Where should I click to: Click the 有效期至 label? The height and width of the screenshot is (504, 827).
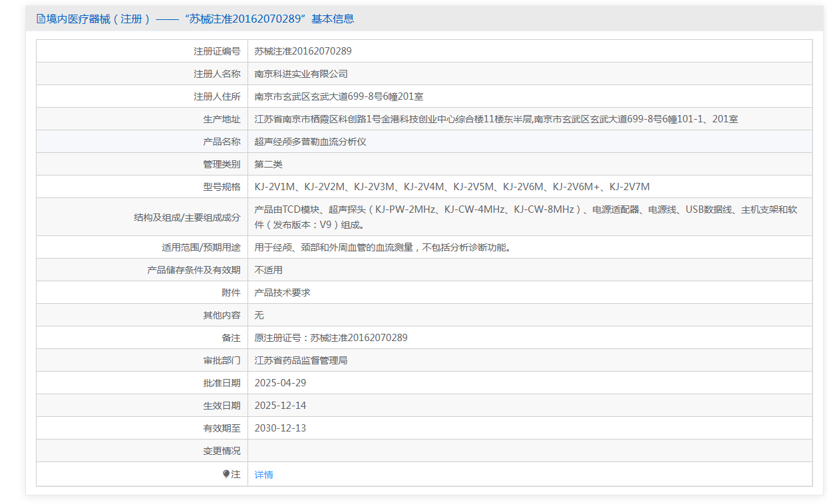pyautogui.click(x=222, y=428)
